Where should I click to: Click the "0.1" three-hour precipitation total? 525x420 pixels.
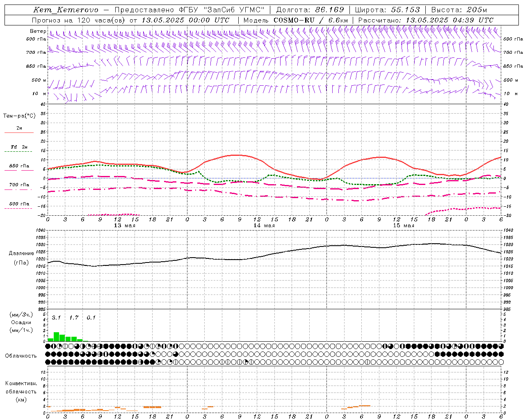[x=91, y=317]
